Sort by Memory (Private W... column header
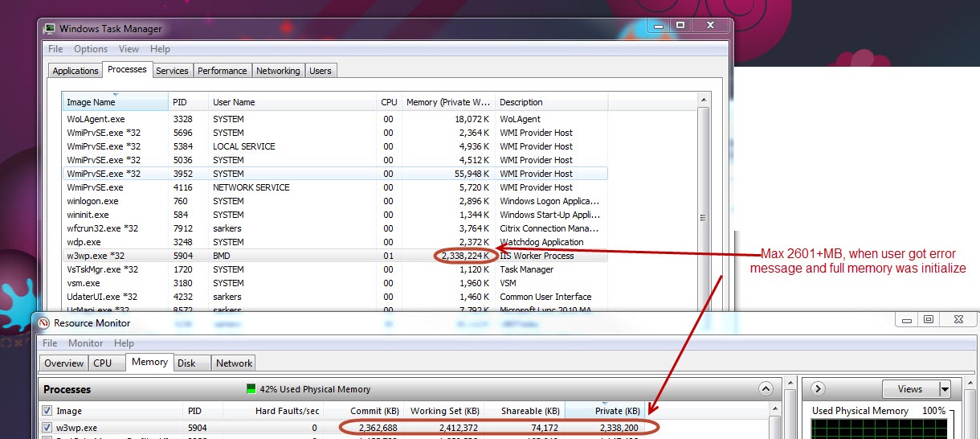 [448, 102]
